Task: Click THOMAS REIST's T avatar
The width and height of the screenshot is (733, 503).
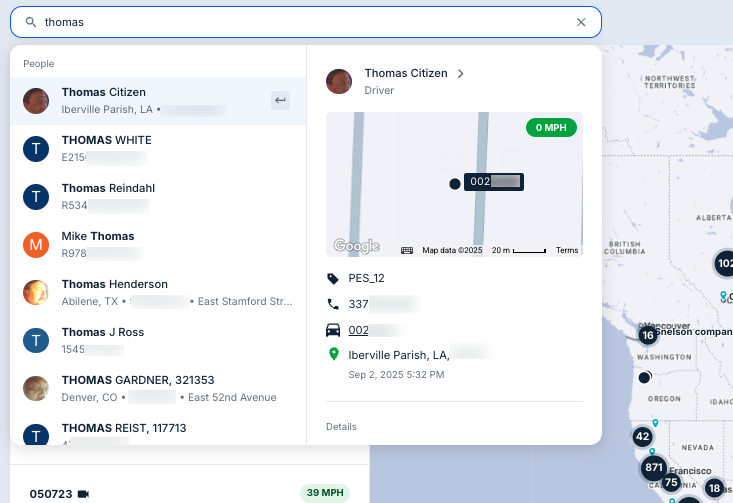Action: (36, 434)
